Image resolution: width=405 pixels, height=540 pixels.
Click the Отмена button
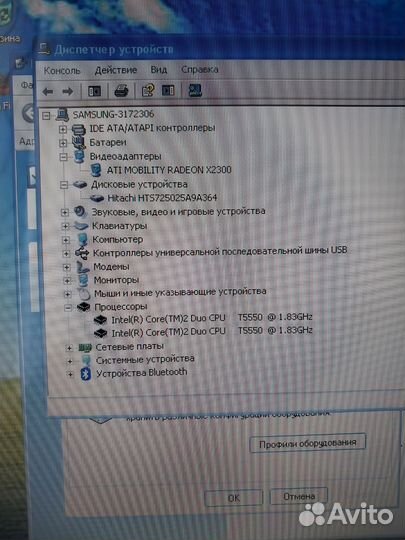[x=299, y=496]
